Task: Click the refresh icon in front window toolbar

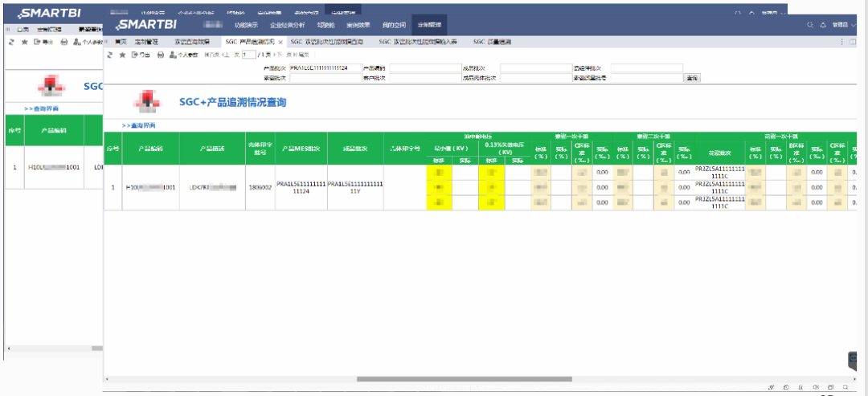Action: click(109, 55)
